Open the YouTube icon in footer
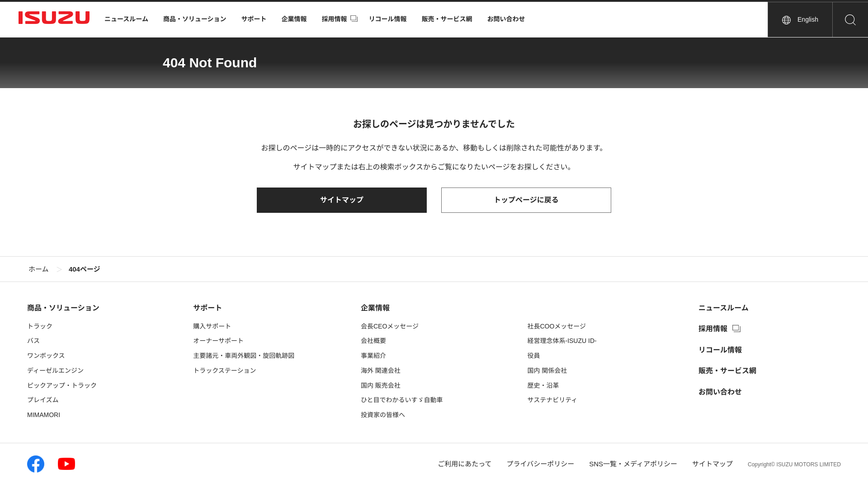 click(x=66, y=464)
